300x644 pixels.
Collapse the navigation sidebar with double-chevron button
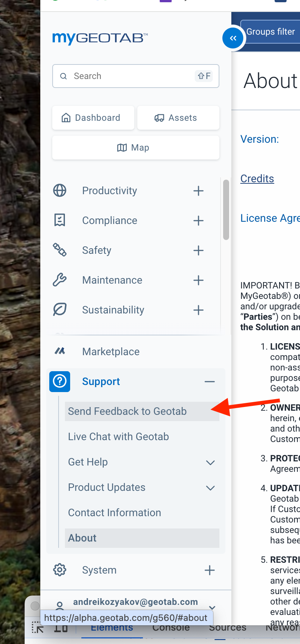point(233,38)
